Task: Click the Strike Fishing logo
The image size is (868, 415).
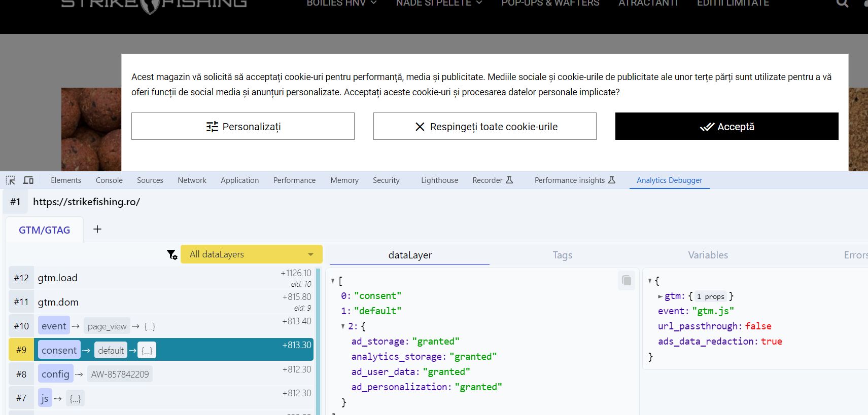Action: click(154, 4)
